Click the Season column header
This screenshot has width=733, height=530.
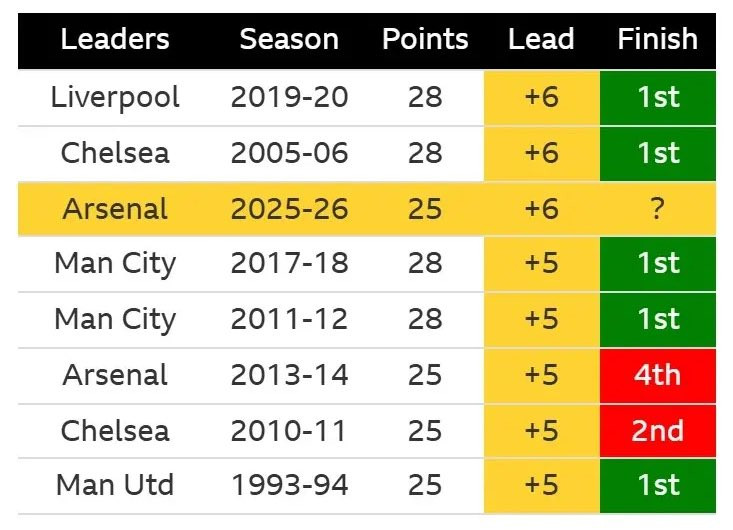pyautogui.click(x=289, y=39)
